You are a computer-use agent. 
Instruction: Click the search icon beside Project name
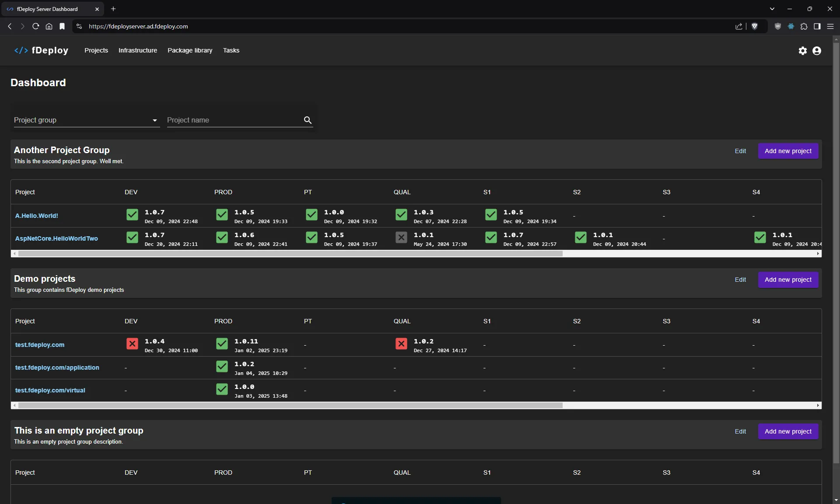[x=308, y=120]
